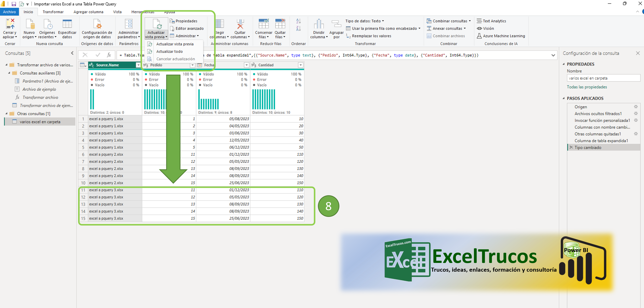Sort ascending with the A-Z icon
Image resolution: width=644 pixels, height=308 pixels.
click(x=298, y=21)
